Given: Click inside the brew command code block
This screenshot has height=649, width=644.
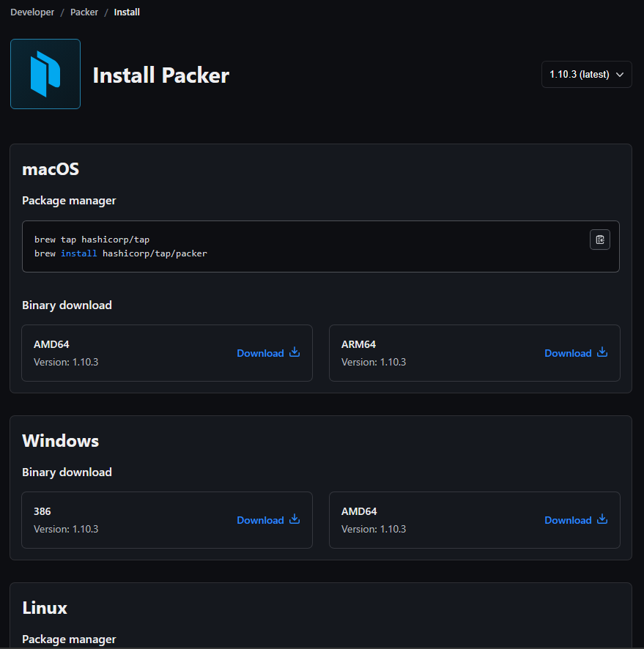Looking at the screenshot, I should tap(293, 247).
